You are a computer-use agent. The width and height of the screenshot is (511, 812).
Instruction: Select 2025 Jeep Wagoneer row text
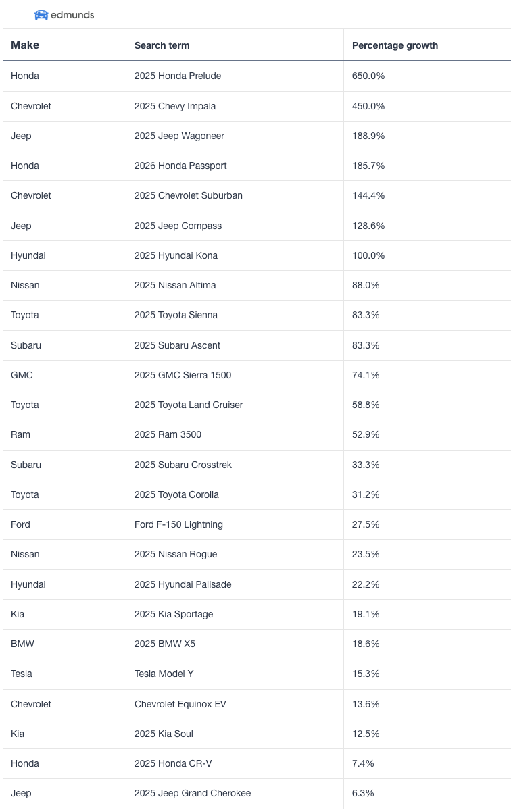click(179, 136)
